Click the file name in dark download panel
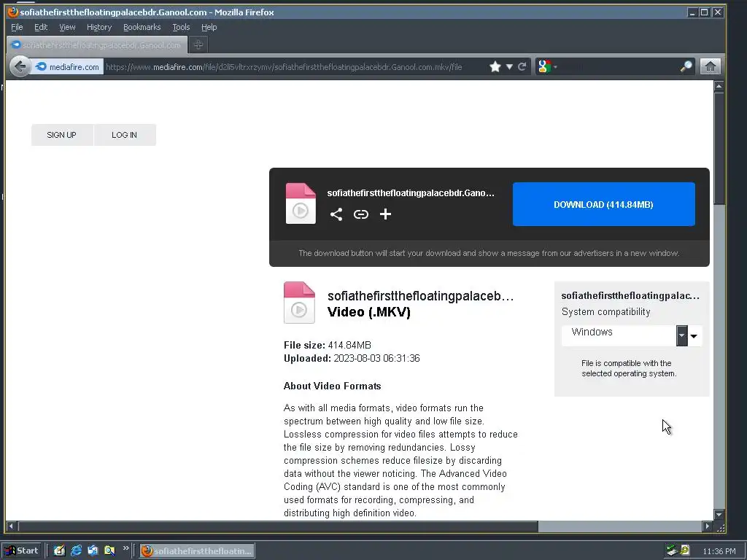Screen dimensions: 747x560 (x=411, y=192)
